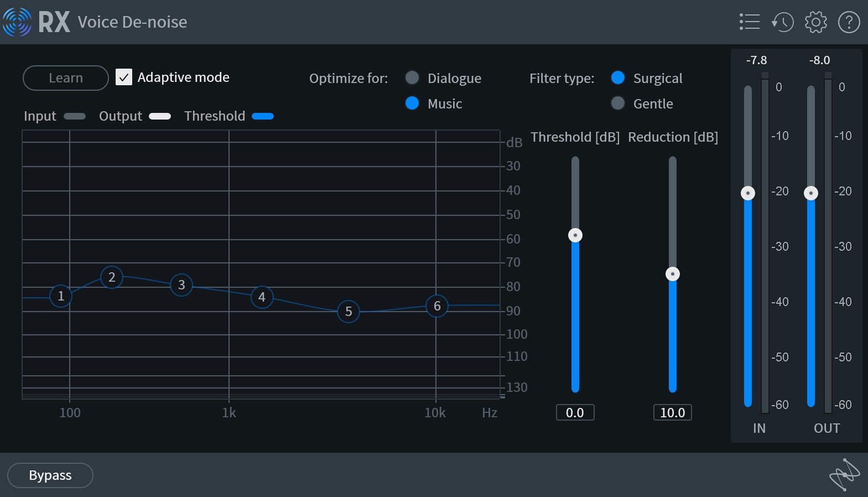Click the Threshold legend blue swatch
This screenshot has height=497, width=868.
click(263, 116)
